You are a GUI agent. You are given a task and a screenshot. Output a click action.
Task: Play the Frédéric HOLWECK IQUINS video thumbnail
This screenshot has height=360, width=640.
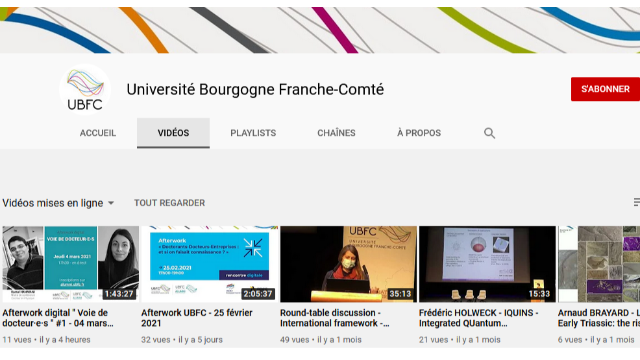click(x=487, y=264)
